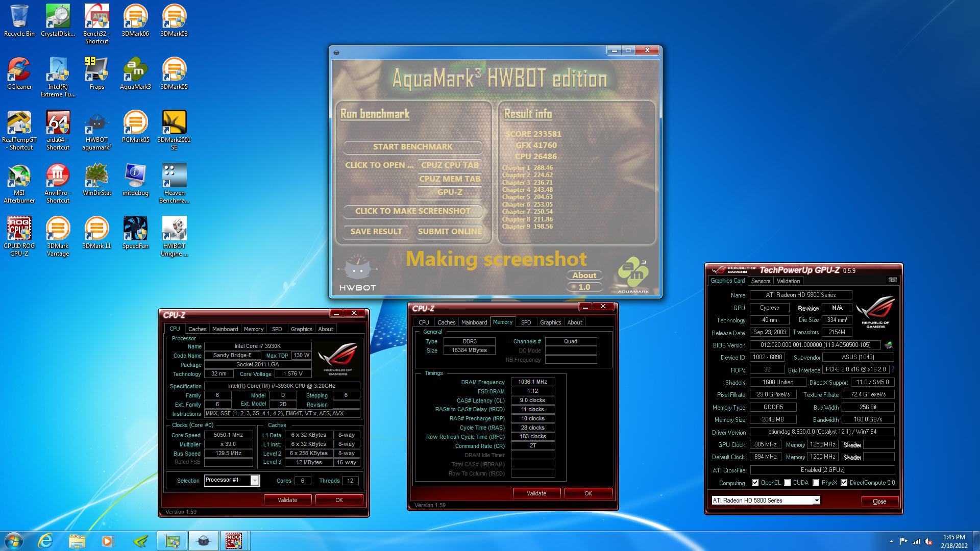
Task: Click volume speaker tray icon
Action: click(x=929, y=541)
